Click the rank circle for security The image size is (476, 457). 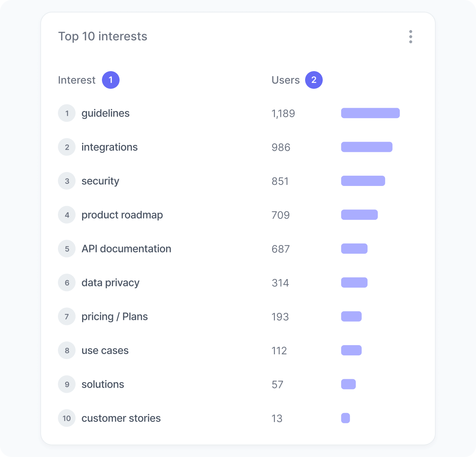[x=67, y=181]
